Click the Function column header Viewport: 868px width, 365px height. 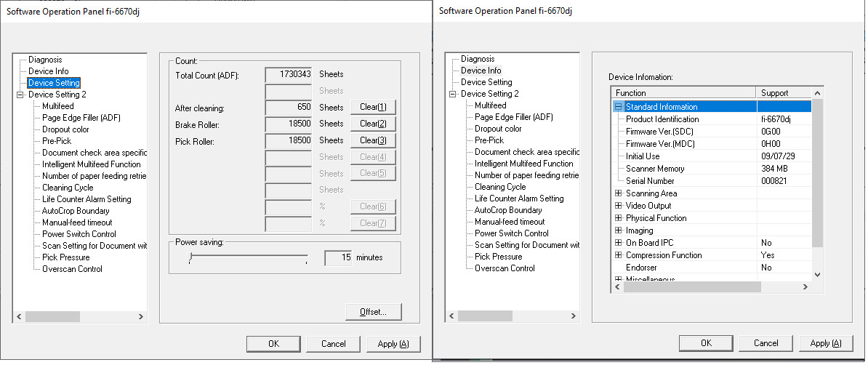coord(683,93)
